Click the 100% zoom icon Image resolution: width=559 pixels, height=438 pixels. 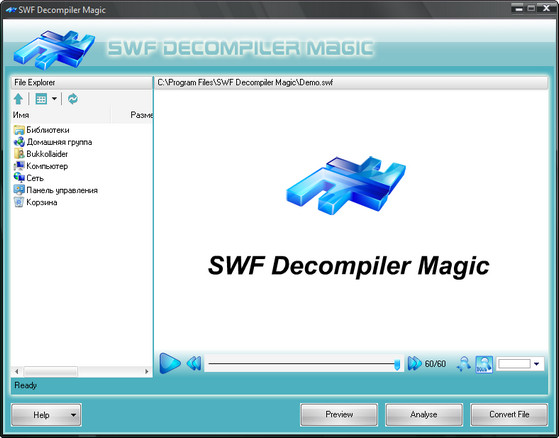(x=484, y=364)
